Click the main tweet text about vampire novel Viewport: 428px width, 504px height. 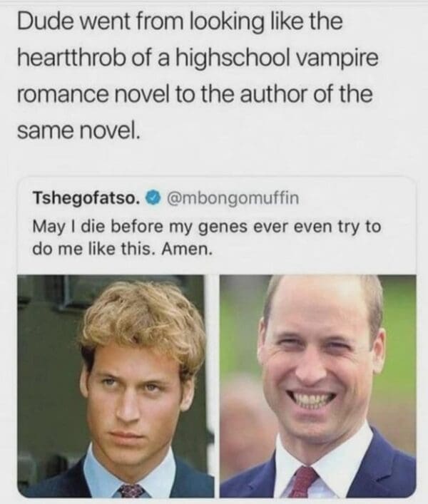coord(198,76)
